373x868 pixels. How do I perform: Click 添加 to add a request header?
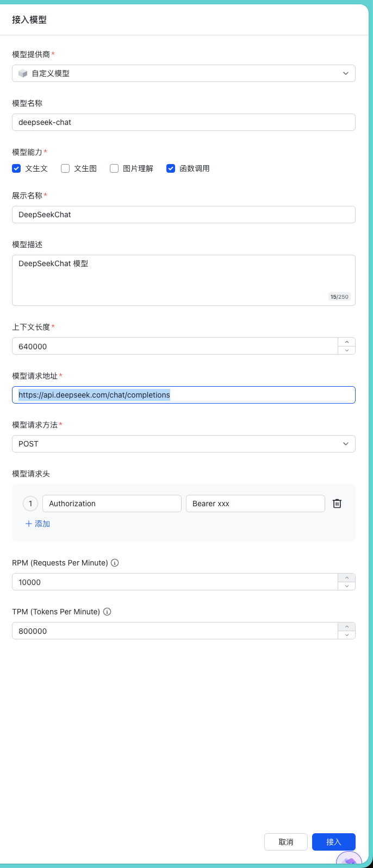(x=38, y=524)
